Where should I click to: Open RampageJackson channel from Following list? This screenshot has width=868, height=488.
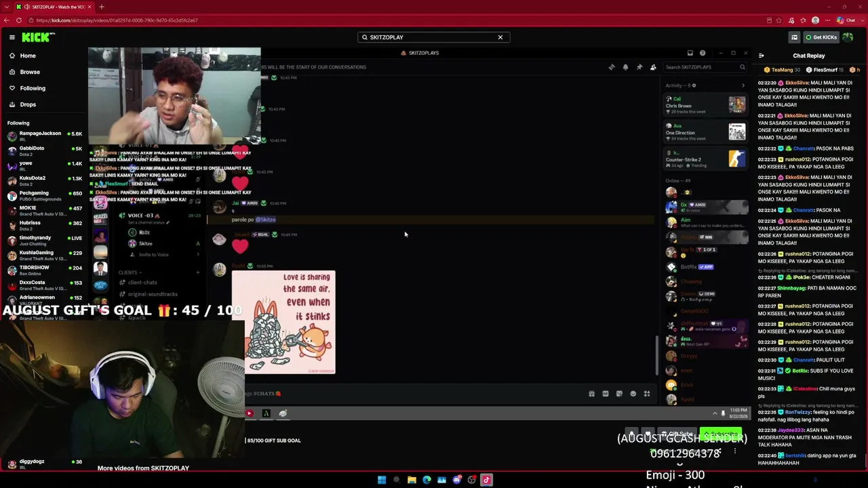44,136
